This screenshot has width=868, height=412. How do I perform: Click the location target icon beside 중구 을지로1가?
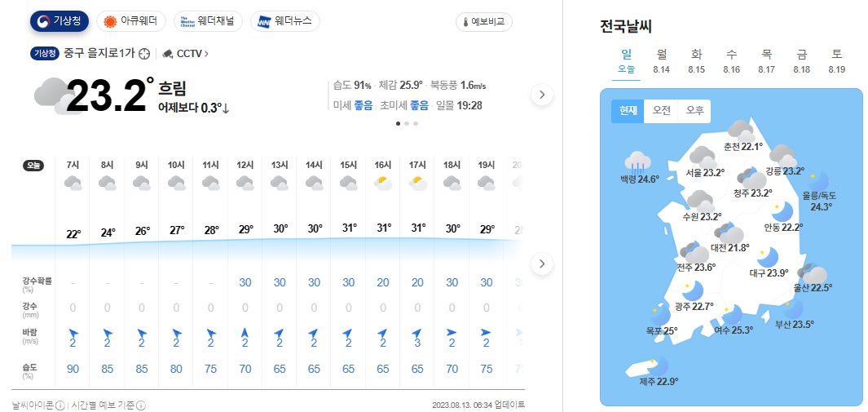tap(145, 54)
